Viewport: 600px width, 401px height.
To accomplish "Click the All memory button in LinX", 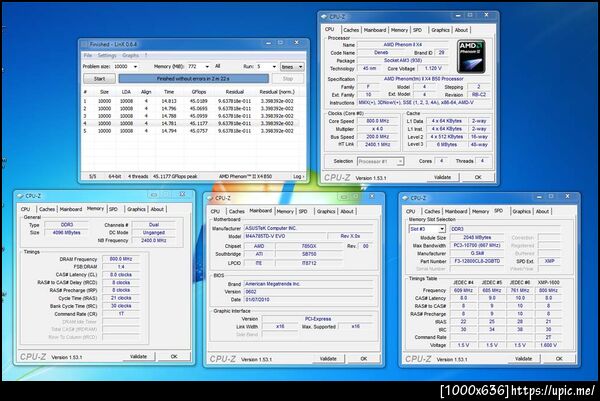I will point(218,66).
